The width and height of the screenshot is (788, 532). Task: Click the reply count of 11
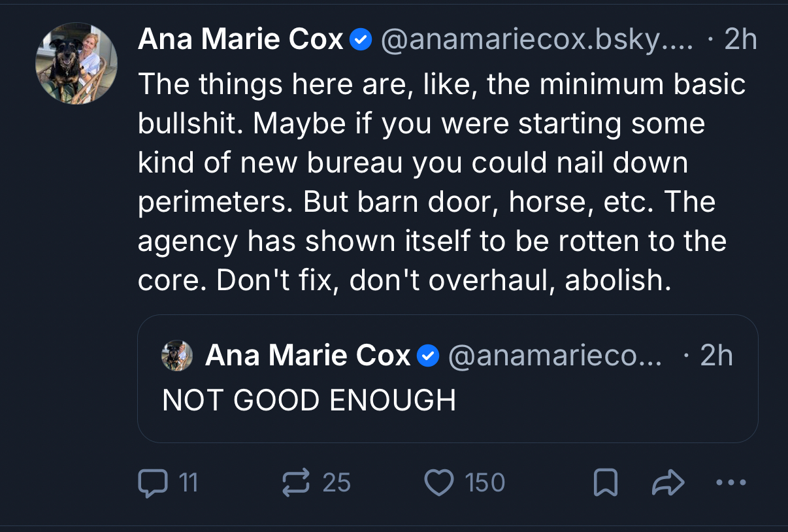[x=188, y=483]
